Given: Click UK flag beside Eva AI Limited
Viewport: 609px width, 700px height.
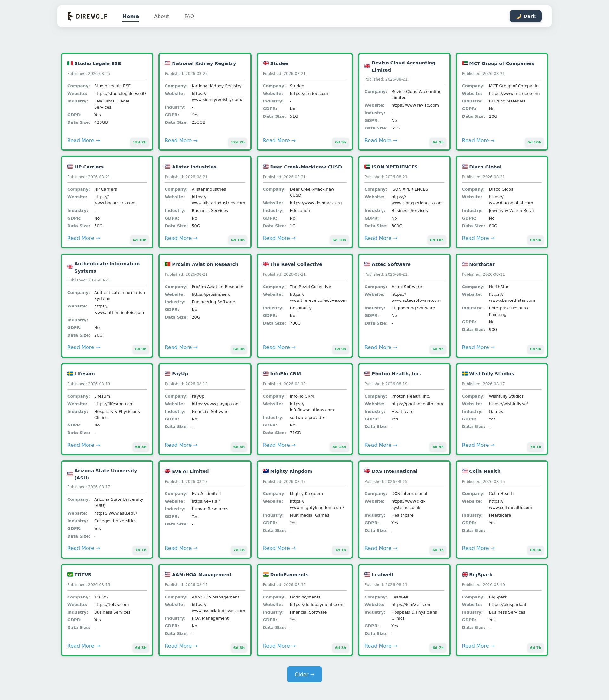Looking at the screenshot, I should click(167, 471).
